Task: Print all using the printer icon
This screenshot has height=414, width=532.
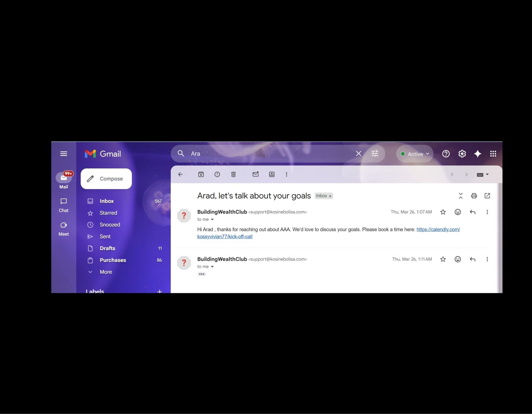Action: point(474,196)
